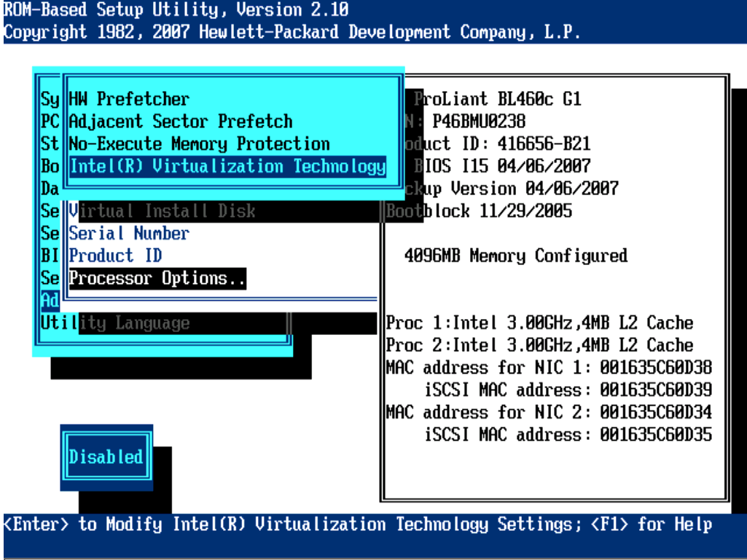Choose the Product ID menu item
Image resolution: width=747 pixels, height=560 pixels.
115,256
